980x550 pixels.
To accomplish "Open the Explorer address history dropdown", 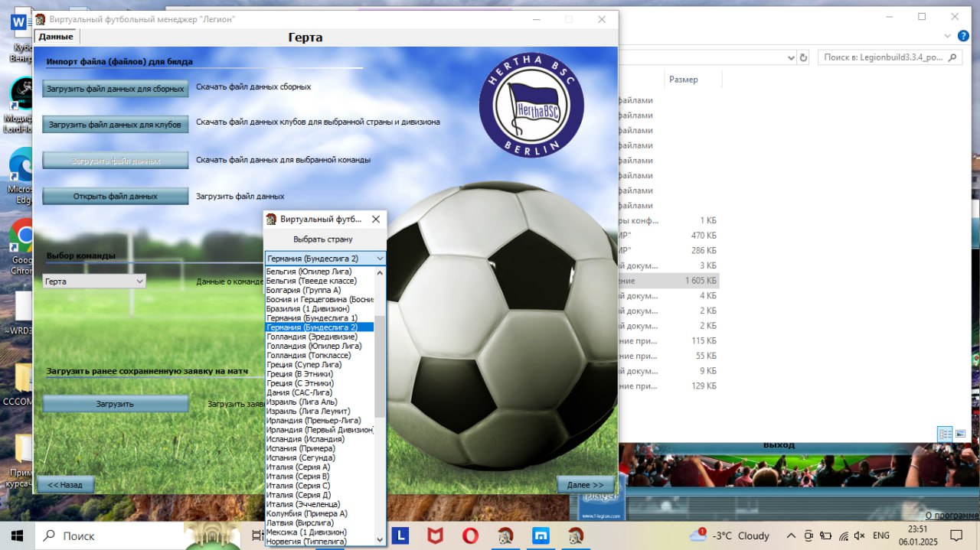I will 791,57.
